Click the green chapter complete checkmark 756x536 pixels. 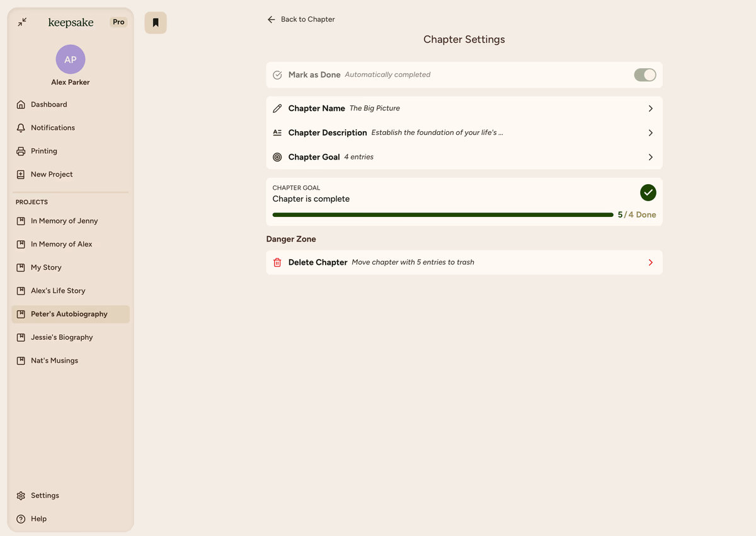point(648,192)
